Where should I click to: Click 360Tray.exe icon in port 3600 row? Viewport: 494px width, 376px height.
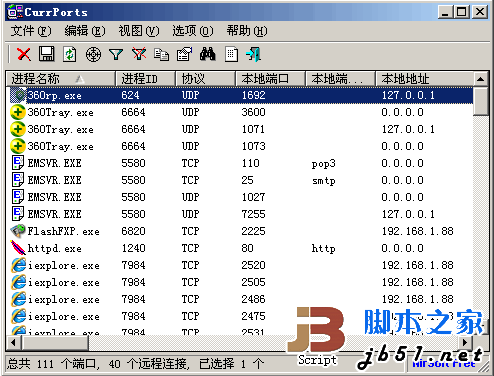(x=18, y=112)
